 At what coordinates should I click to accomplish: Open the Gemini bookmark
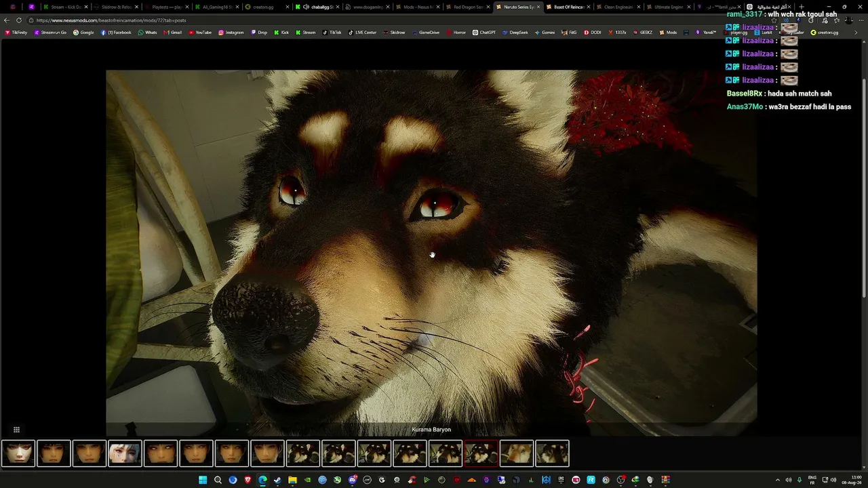[545, 33]
